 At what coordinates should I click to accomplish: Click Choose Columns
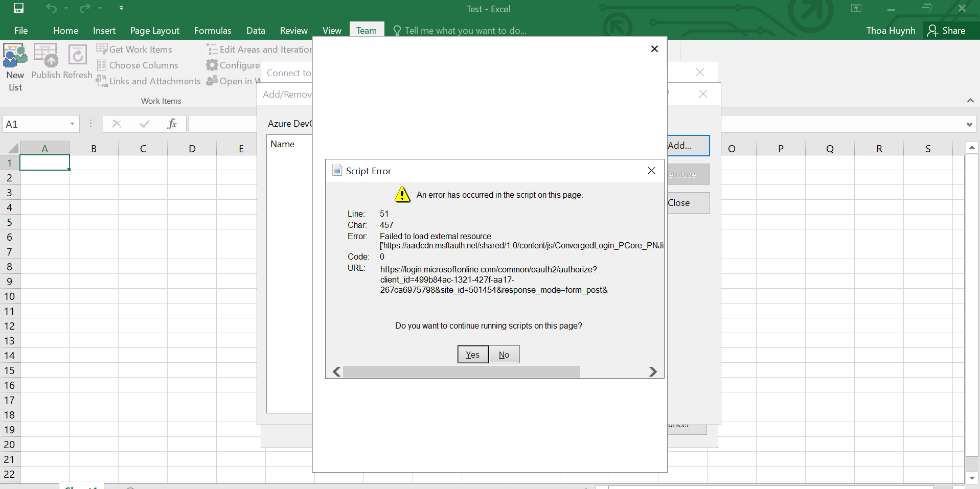coord(138,65)
